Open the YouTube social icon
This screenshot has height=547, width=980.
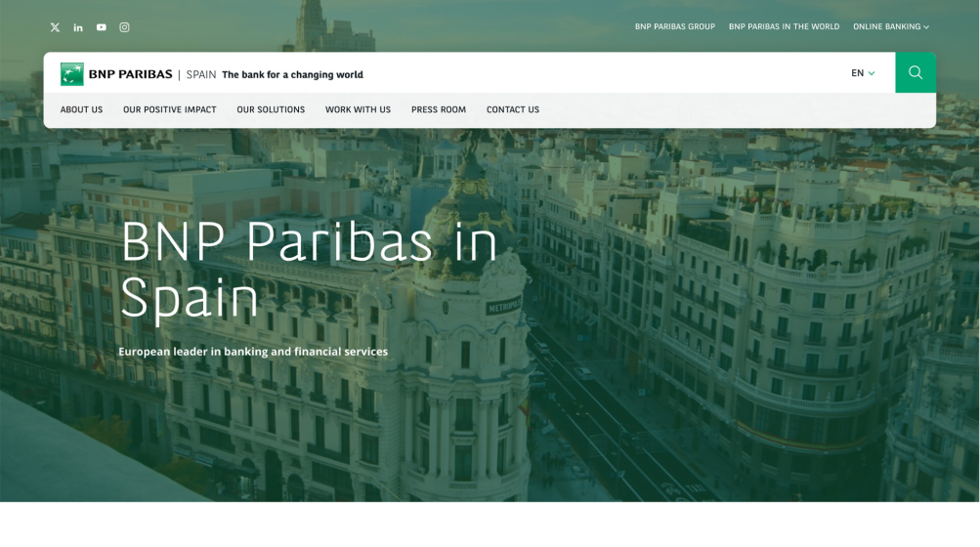click(x=102, y=27)
